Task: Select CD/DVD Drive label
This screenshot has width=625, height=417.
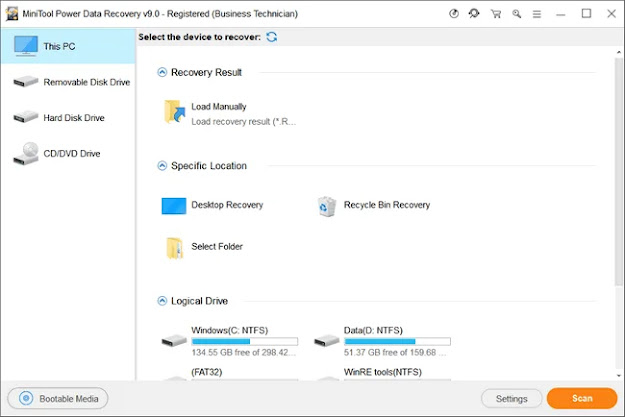Action: pyautogui.click(x=72, y=153)
